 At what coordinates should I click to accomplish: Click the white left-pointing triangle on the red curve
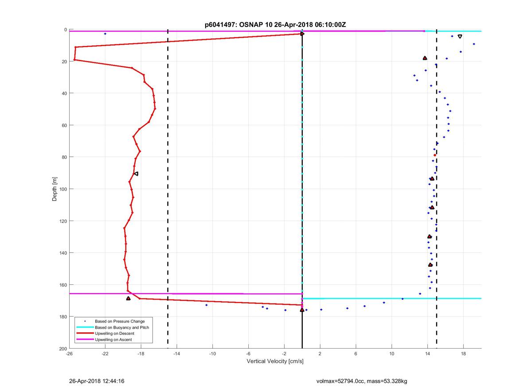(x=136, y=174)
